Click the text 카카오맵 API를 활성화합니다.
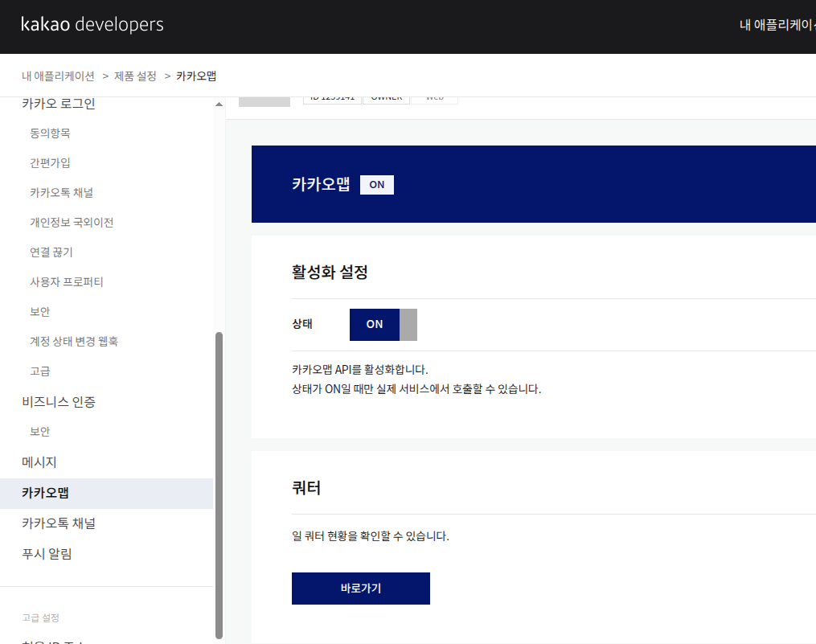816x644 pixels. click(360, 370)
